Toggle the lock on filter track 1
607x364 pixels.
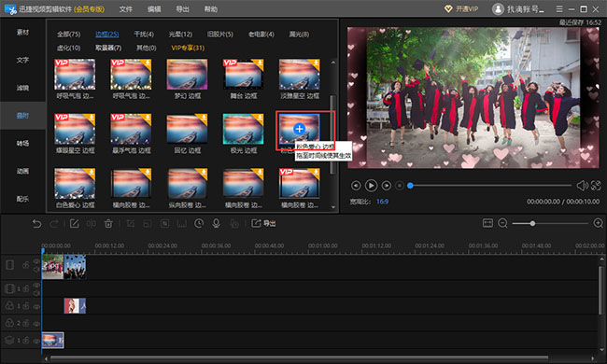pos(25,306)
